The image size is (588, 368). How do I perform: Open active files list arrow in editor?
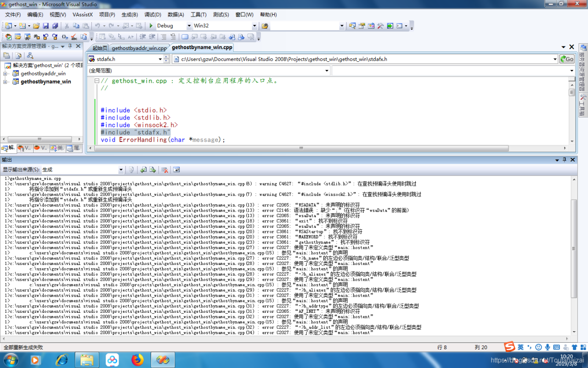point(564,47)
